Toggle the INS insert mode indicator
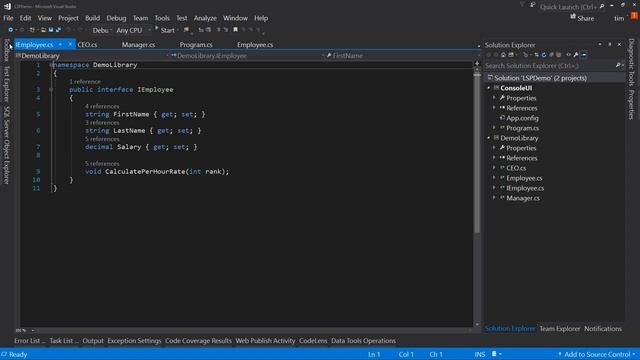This screenshot has height=360, width=640. tap(480, 354)
